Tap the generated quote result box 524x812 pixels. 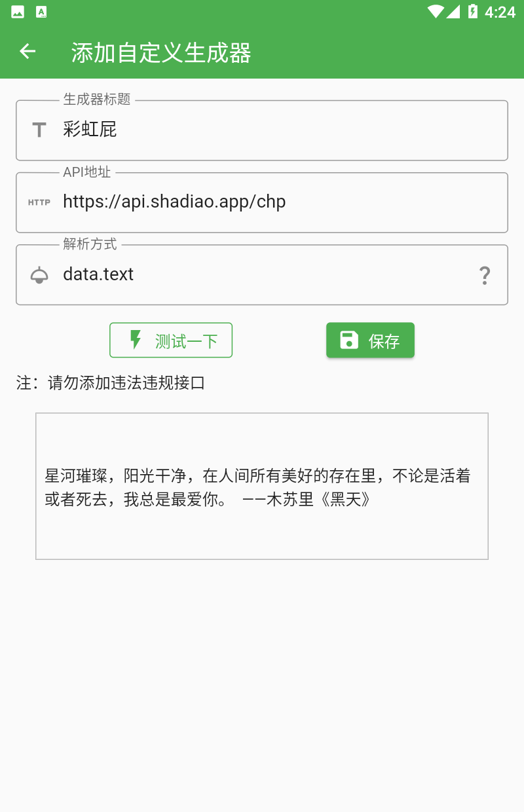click(x=262, y=486)
